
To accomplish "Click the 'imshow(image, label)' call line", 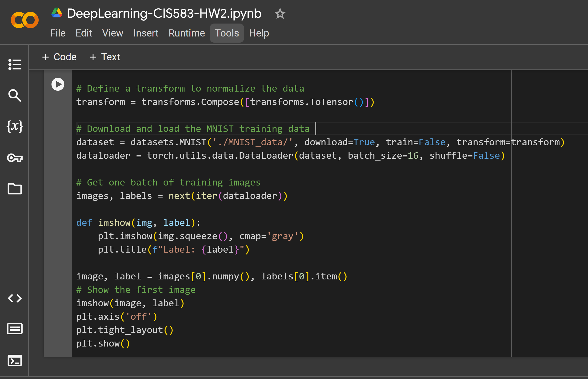I will click(x=130, y=303).
